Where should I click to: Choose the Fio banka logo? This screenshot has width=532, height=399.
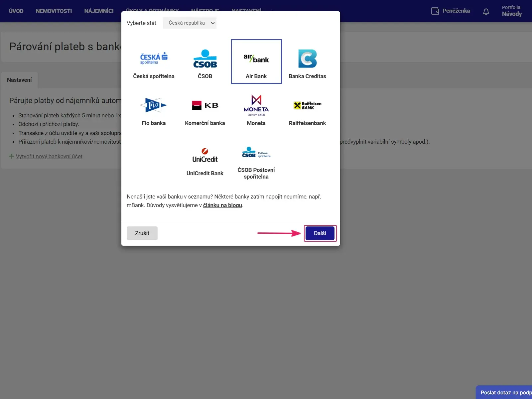pos(154,105)
